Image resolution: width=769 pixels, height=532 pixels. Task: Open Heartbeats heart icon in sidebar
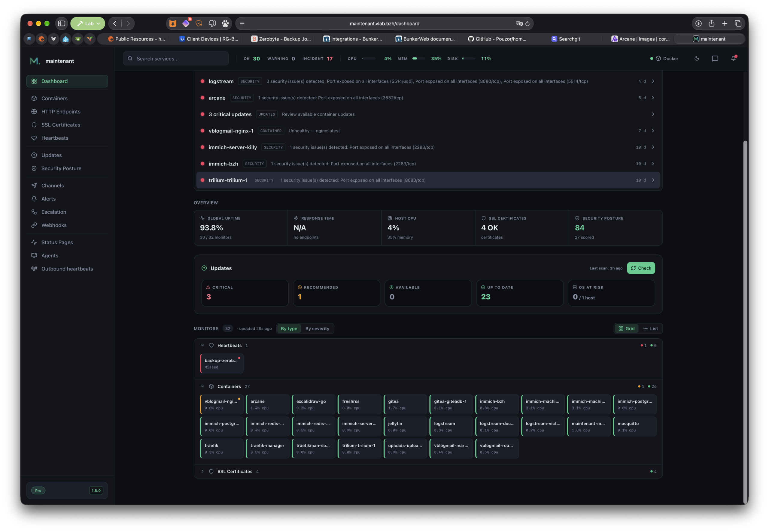coord(34,138)
